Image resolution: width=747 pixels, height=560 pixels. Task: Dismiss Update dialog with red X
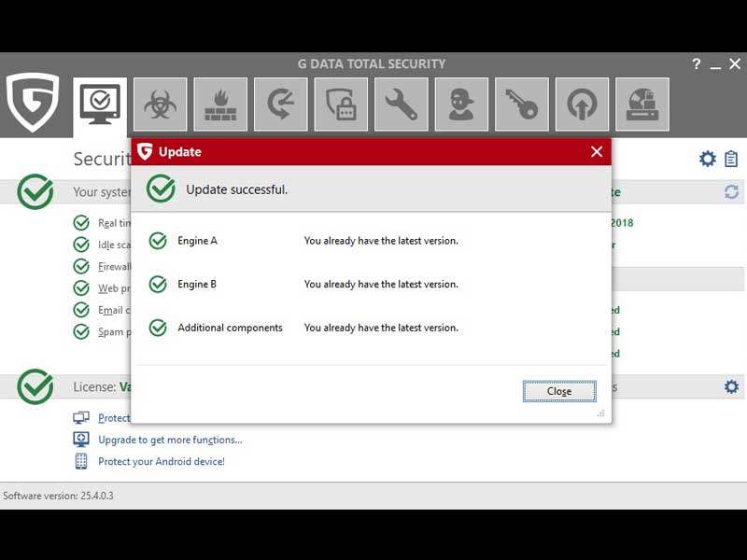click(597, 152)
